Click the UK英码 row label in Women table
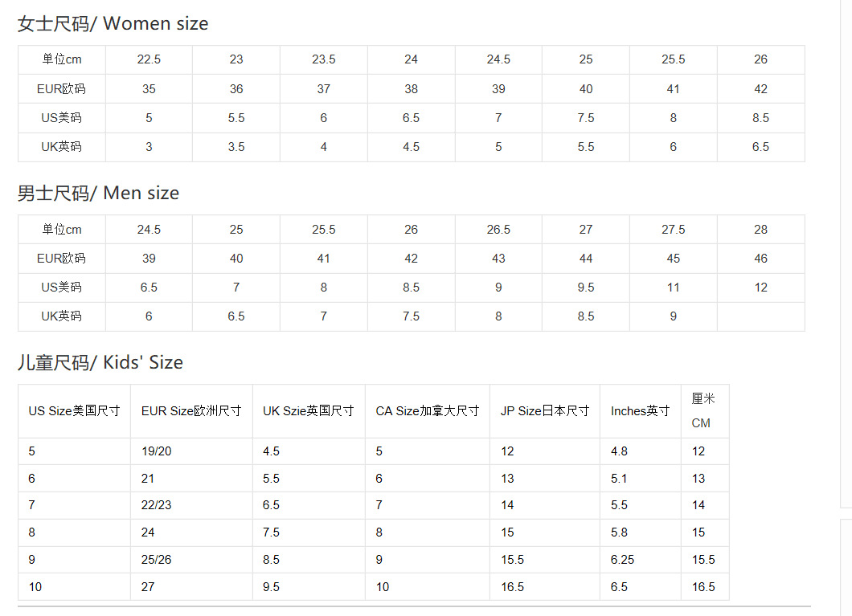Screen dimensions: 852x616 click(x=62, y=147)
